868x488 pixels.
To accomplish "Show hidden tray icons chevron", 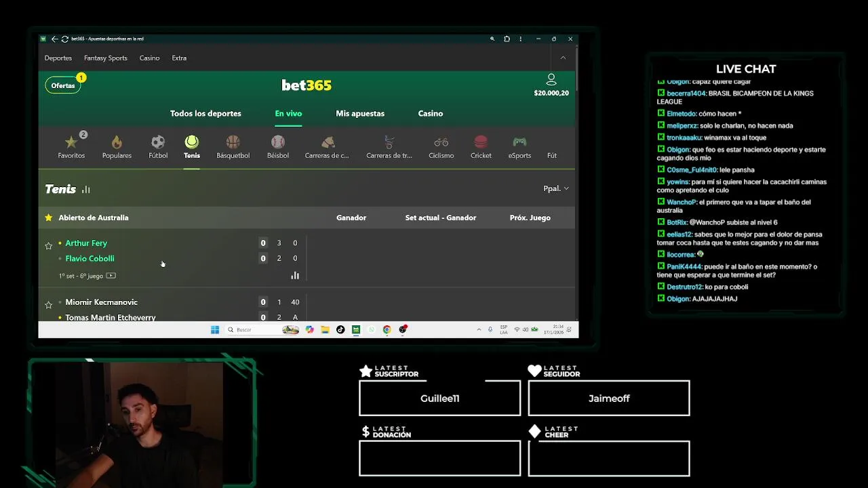I will 479,329.
